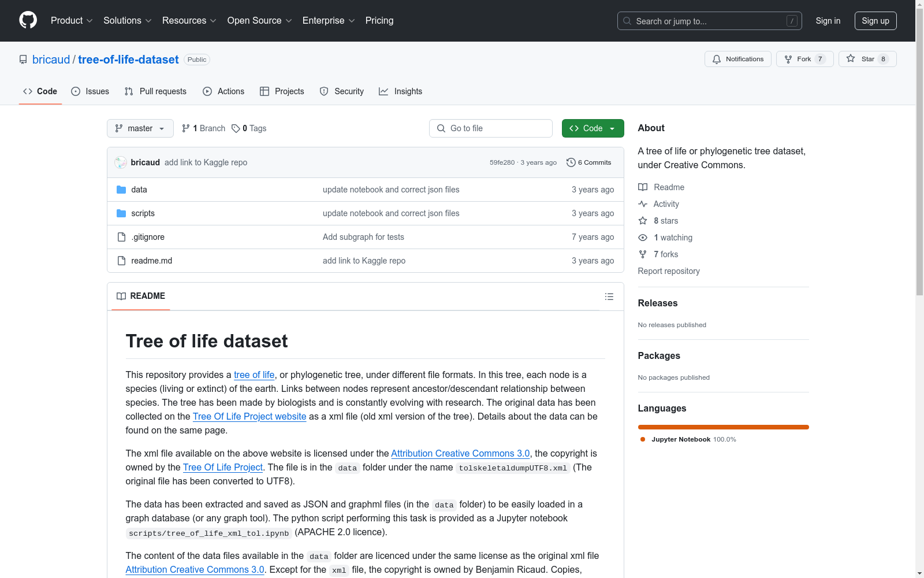924x578 pixels.
Task: Open 'add link to Kaggle repo' latest commit
Action: tap(206, 162)
